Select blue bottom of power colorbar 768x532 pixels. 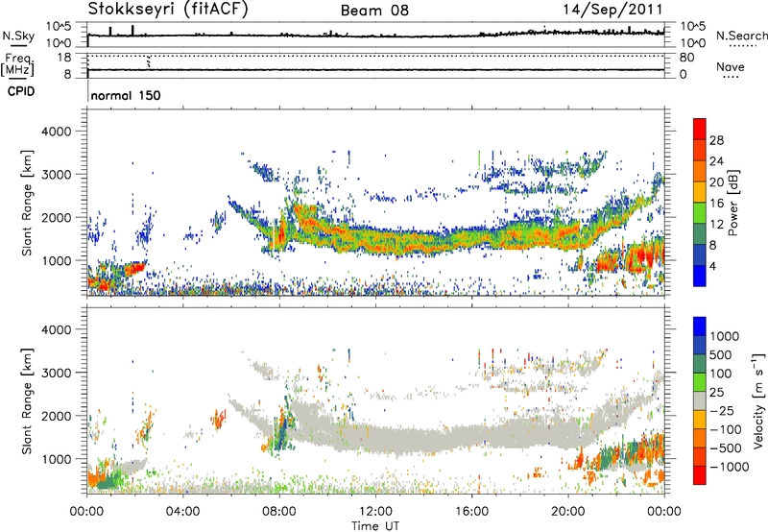[x=700, y=276]
